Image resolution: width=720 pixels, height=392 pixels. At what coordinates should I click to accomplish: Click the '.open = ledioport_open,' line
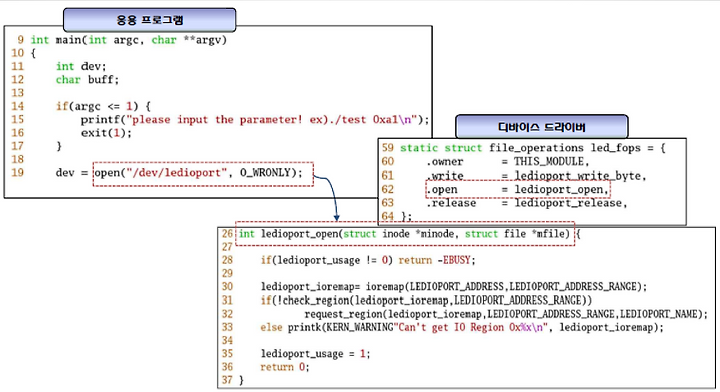pyautogui.click(x=518, y=190)
